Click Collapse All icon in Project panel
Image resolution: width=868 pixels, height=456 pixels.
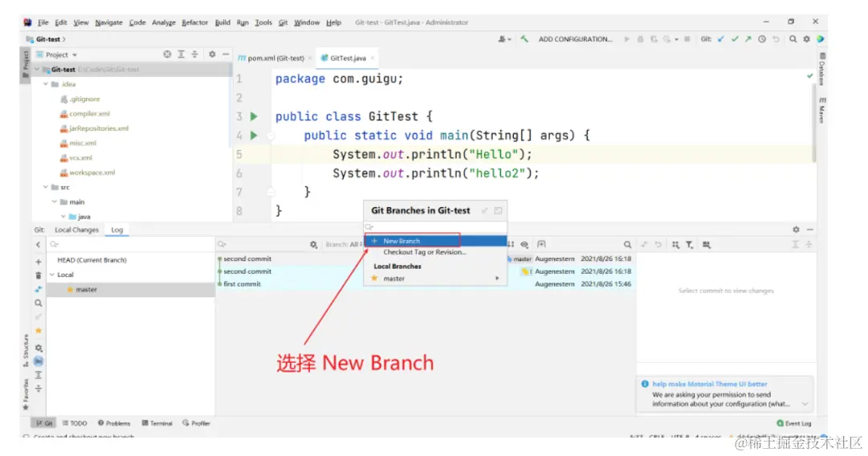click(x=194, y=55)
